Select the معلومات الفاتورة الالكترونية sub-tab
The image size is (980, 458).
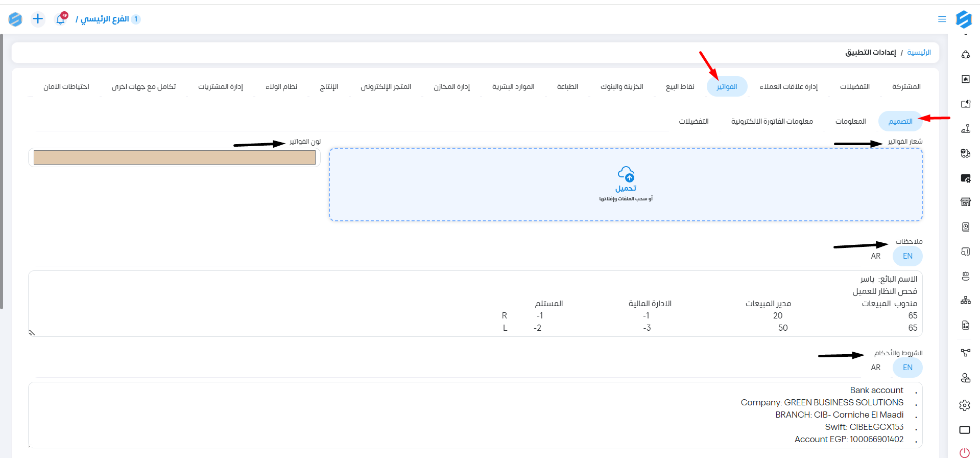(772, 122)
